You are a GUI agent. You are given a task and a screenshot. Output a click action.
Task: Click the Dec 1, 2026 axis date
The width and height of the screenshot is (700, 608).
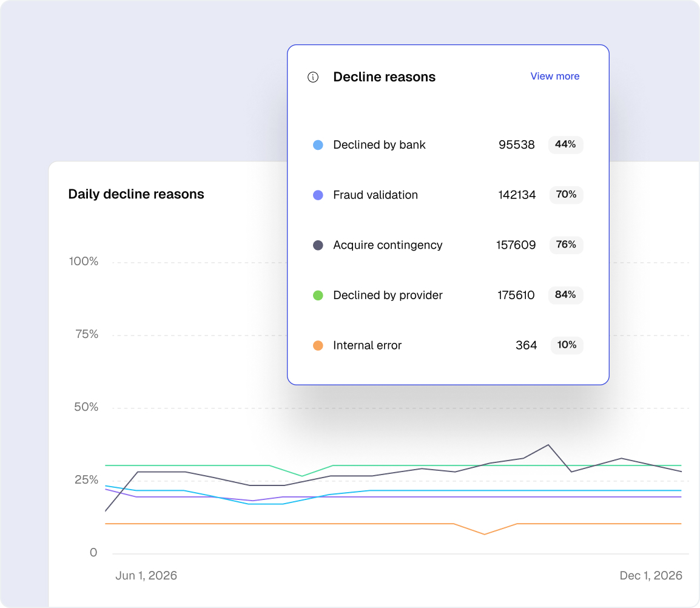coord(651,575)
